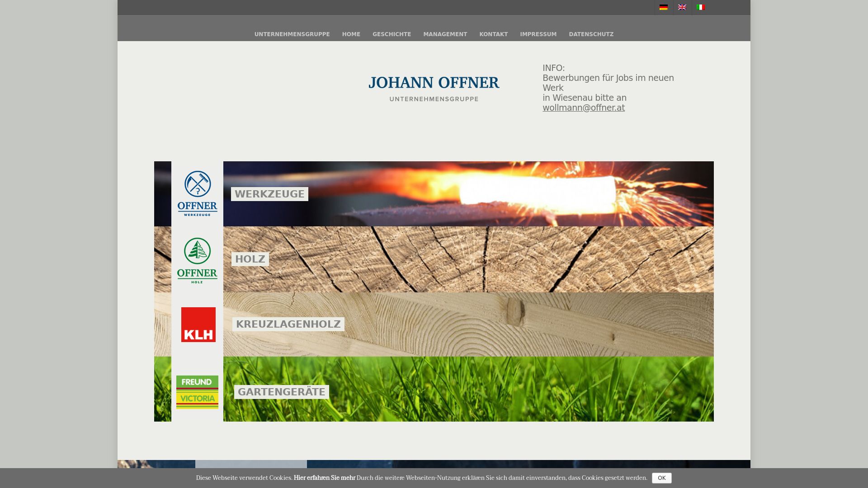Screen dimensions: 868x488
Task: Go to the Home page
Action: click(351, 34)
